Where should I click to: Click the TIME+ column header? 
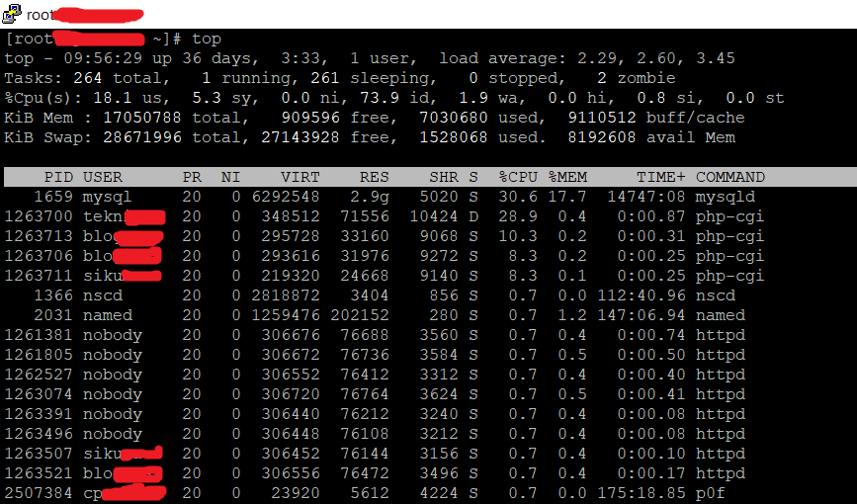pos(661,177)
